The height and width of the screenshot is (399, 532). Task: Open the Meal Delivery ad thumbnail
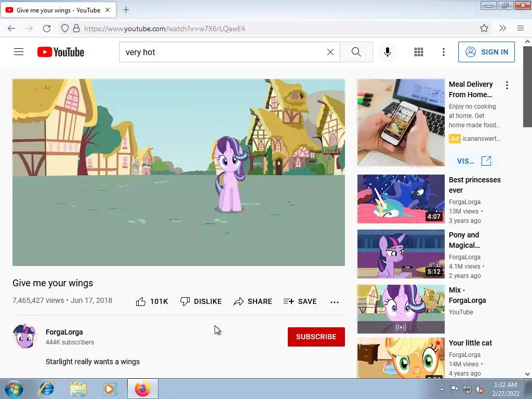click(401, 123)
